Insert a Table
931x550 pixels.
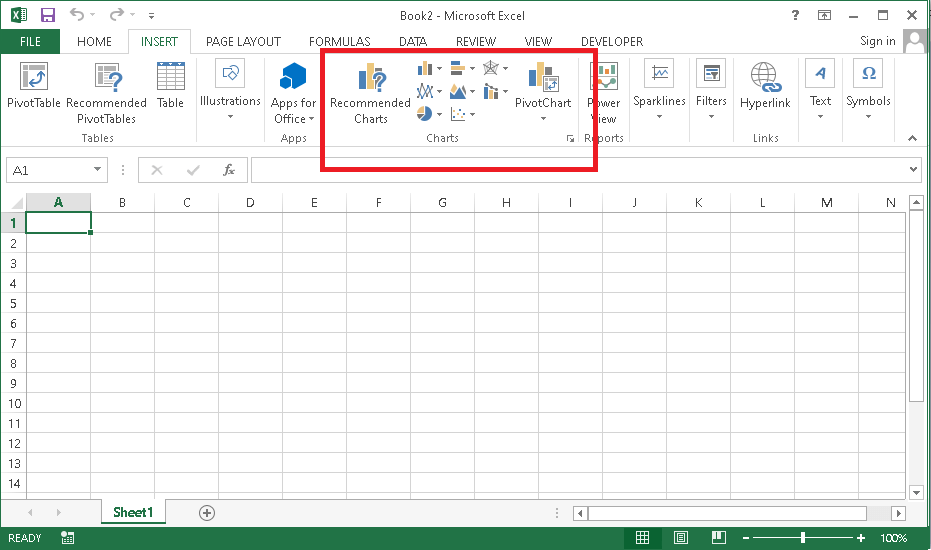[170, 87]
